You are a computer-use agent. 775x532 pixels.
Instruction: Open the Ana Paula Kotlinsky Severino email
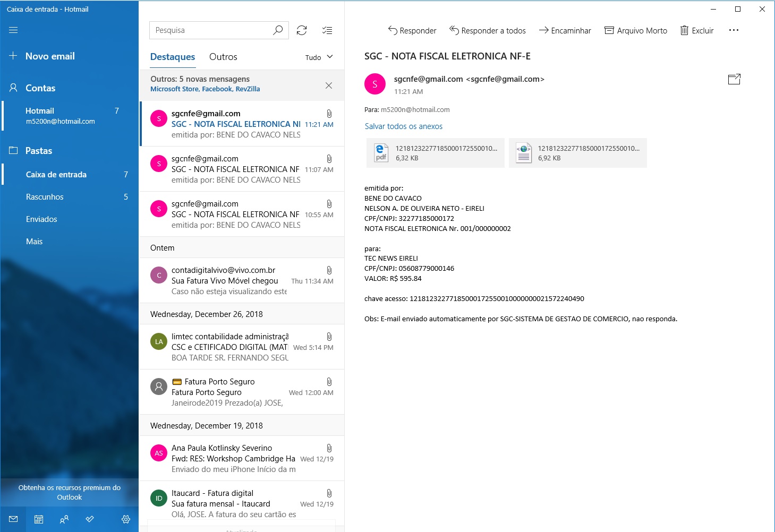[242, 458]
